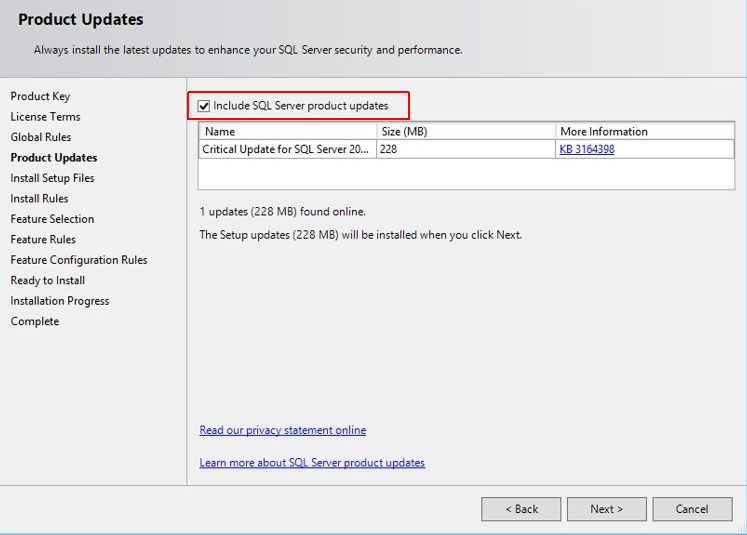Go to Ready to Install step

coord(48,281)
